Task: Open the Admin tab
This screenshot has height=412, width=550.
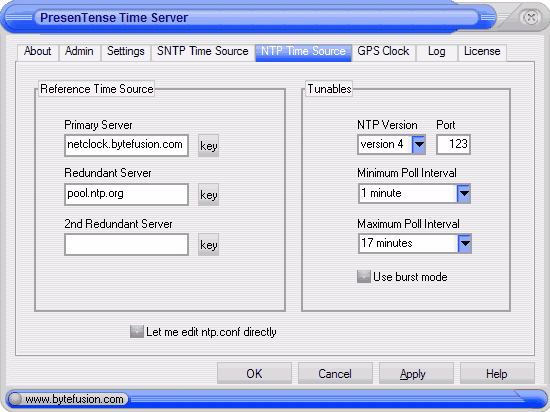Action: pyautogui.click(x=80, y=52)
